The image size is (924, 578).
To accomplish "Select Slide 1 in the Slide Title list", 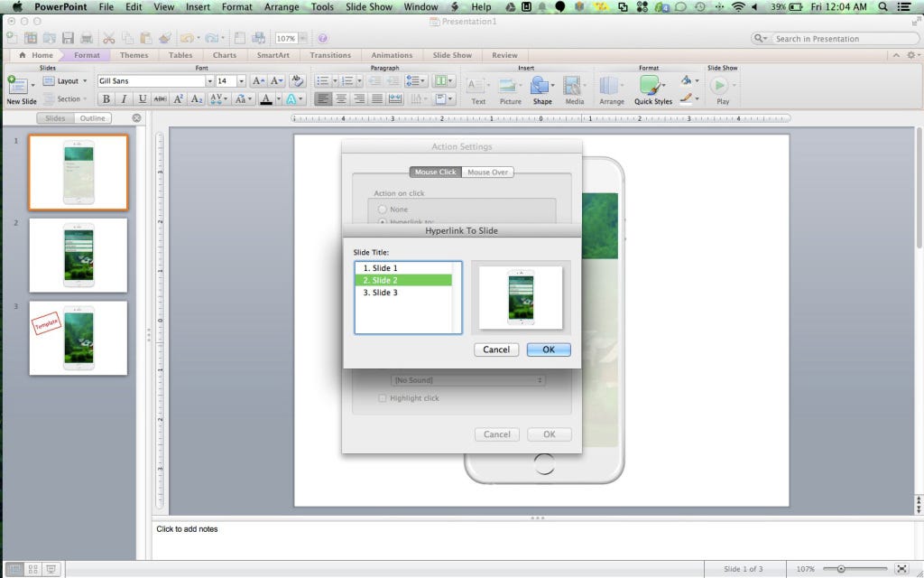I will (x=403, y=267).
